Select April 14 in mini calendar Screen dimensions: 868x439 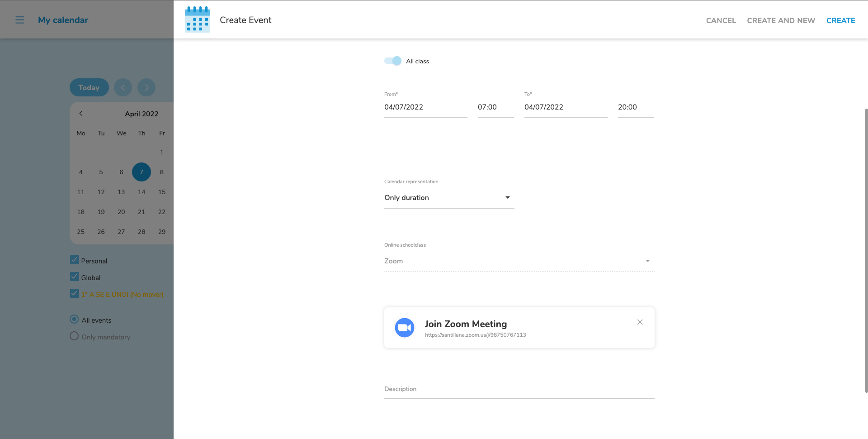(142, 192)
